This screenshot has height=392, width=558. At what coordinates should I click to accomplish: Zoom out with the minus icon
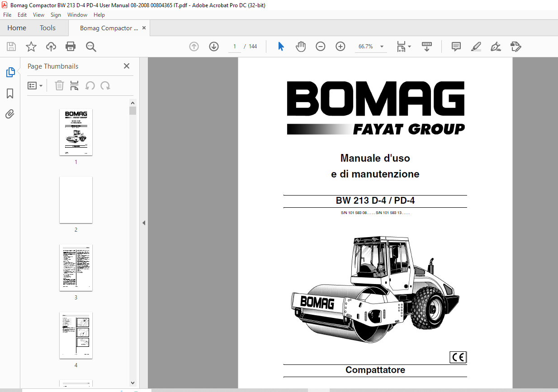point(321,47)
